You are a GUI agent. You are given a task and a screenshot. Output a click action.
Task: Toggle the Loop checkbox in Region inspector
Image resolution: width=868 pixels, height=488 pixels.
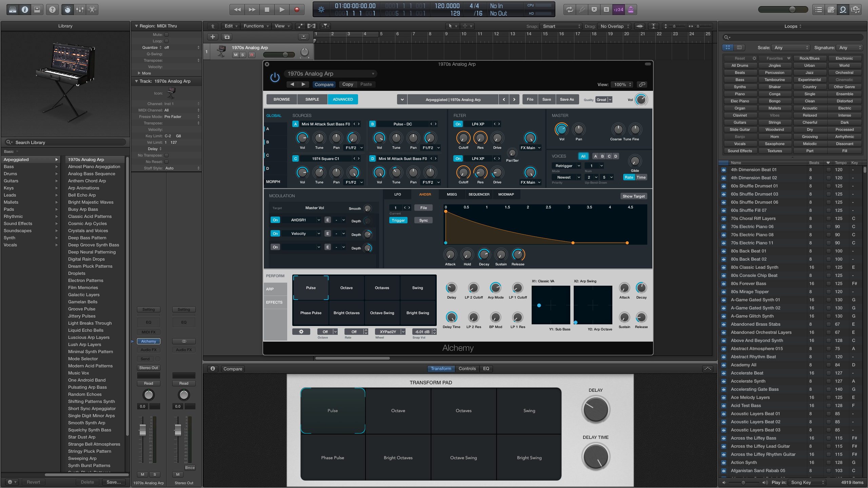click(x=166, y=41)
